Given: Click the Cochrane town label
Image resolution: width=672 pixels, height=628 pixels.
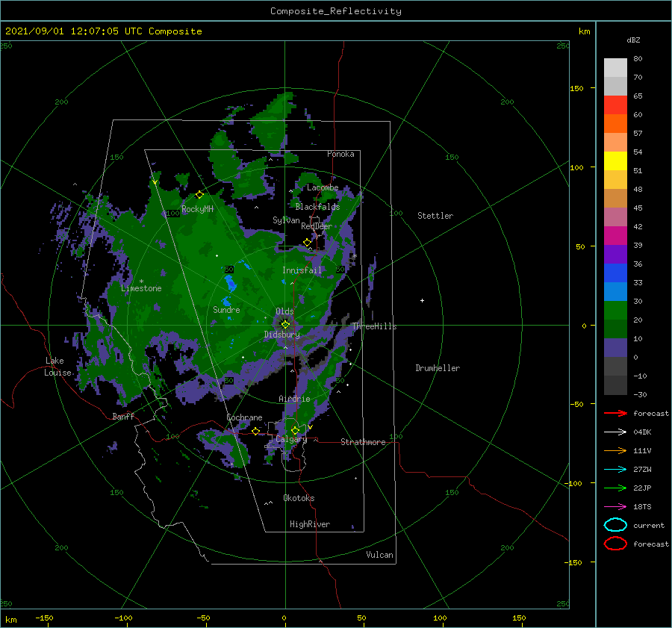Looking at the screenshot, I should tap(244, 417).
